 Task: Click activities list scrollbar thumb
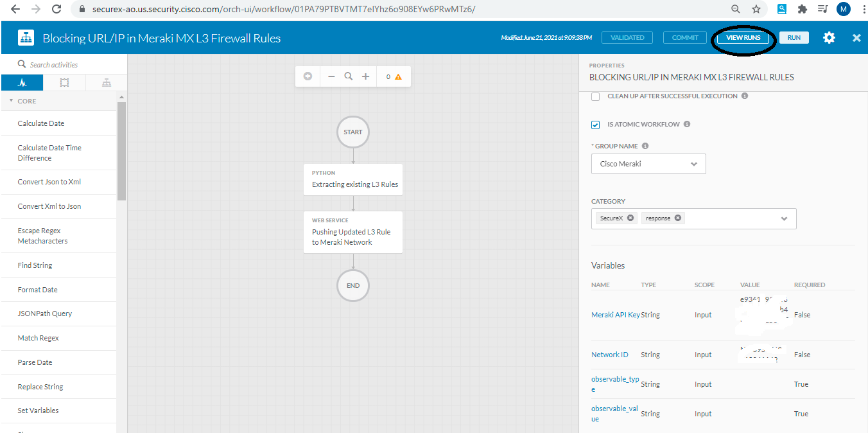click(x=121, y=151)
